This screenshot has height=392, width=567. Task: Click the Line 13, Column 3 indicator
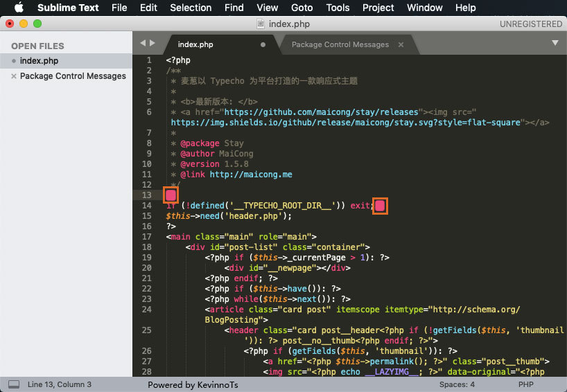(60, 384)
